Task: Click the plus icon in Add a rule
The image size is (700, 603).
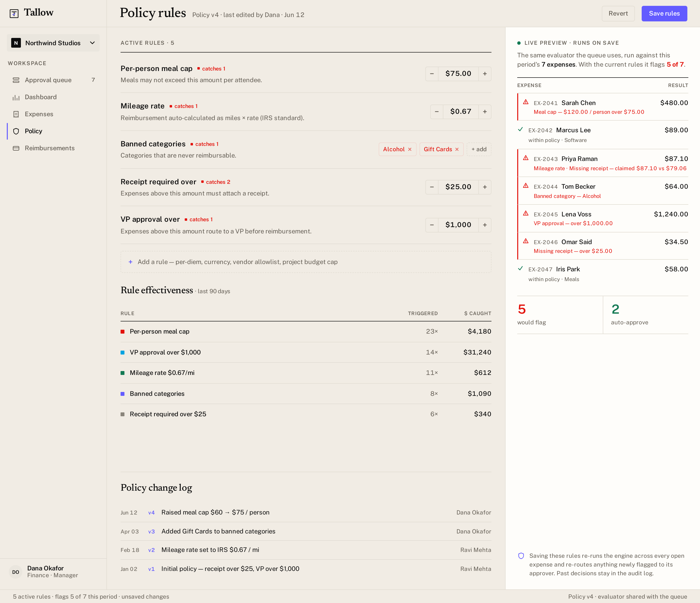Action: click(131, 262)
